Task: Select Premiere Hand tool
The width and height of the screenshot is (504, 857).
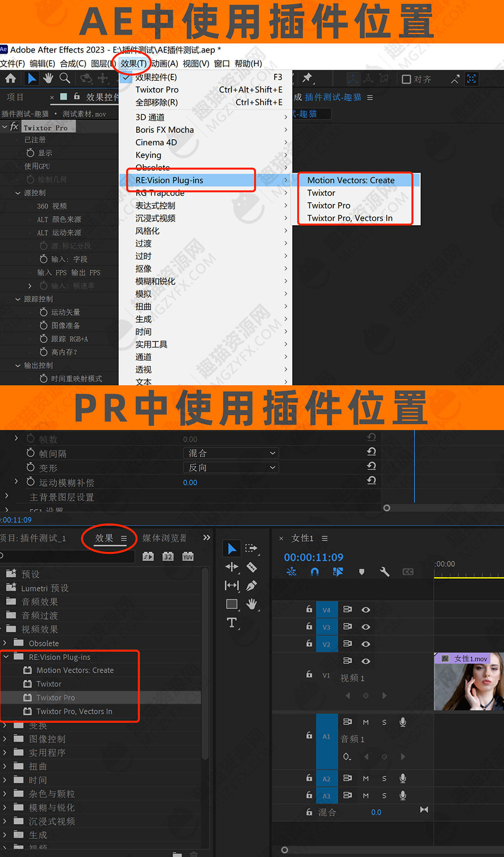Action: coord(251,604)
